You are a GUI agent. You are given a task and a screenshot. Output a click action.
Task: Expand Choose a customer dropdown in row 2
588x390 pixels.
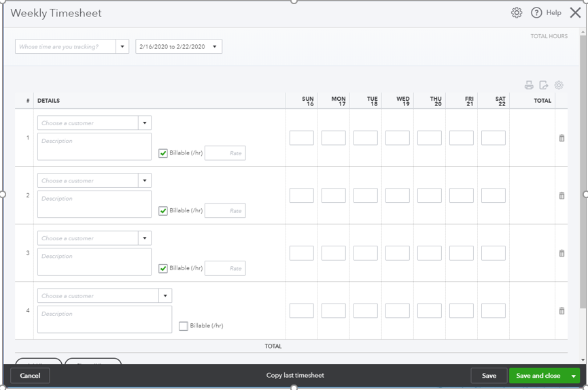(x=145, y=180)
